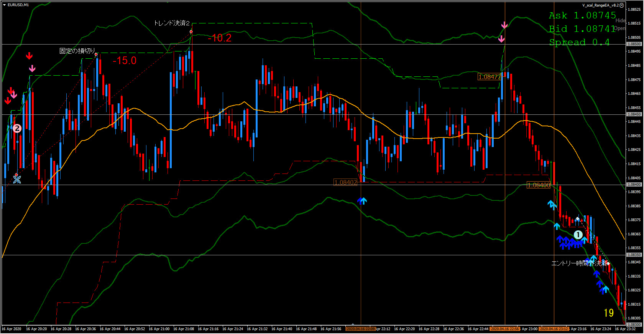The image size is (644, 334).
Task: Click the 1.08375 price axis label
Action: click(x=635, y=220)
